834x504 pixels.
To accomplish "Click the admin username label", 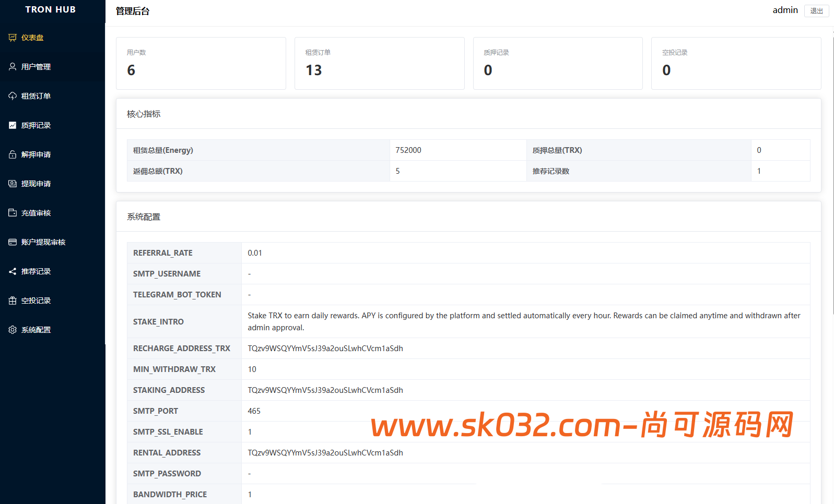I will click(785, 10).
